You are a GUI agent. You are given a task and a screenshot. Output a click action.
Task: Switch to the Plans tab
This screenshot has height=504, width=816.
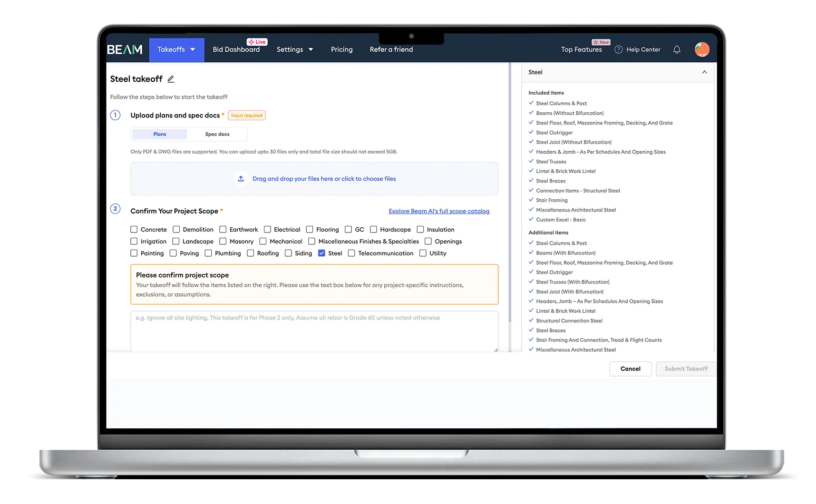point(160,134)
